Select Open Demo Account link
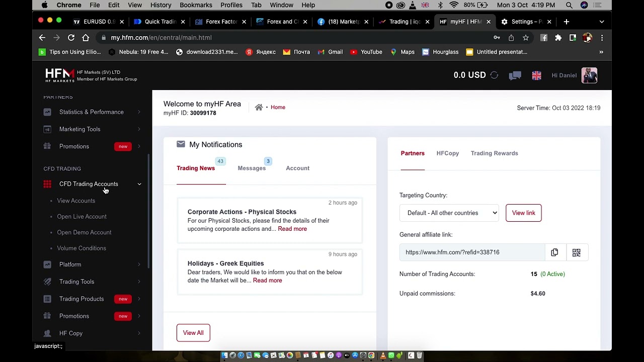Screen dimensions: 644x362 [84, 232]
